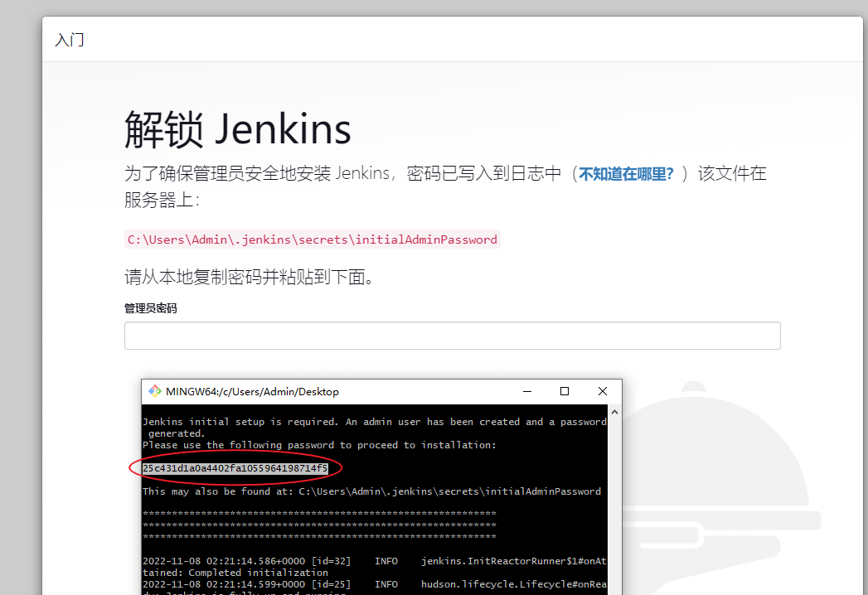The height and width of the screenshot is (595, 868).
Task: Click the MINGW64:/c/Users/Admin/Desktop window title
Action: pyautogui.click(x=252, y=391)
